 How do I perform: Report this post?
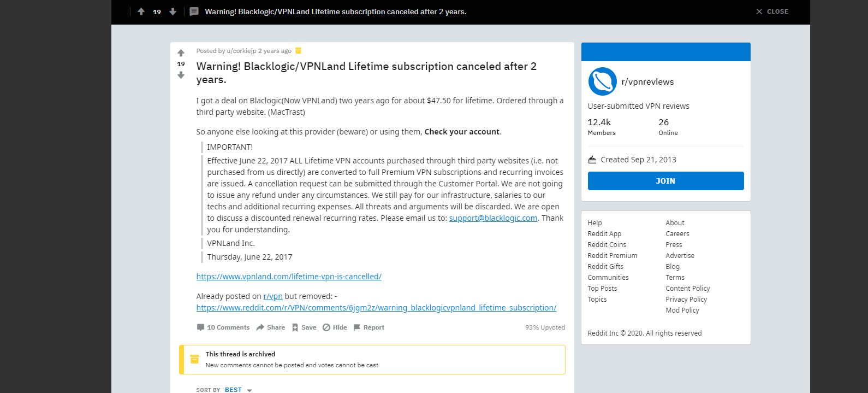(x=368, y=327)
